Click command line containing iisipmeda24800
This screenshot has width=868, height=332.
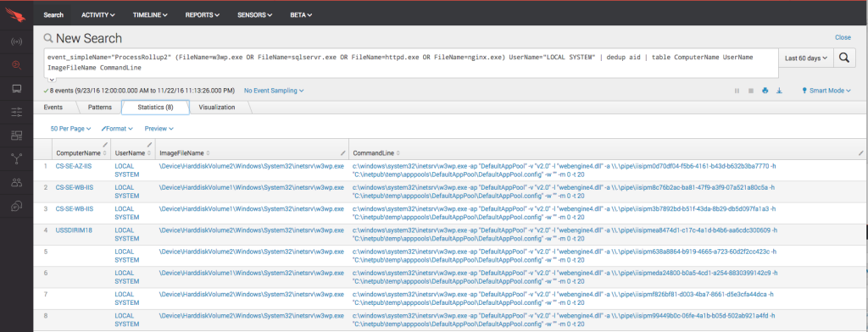565,277
